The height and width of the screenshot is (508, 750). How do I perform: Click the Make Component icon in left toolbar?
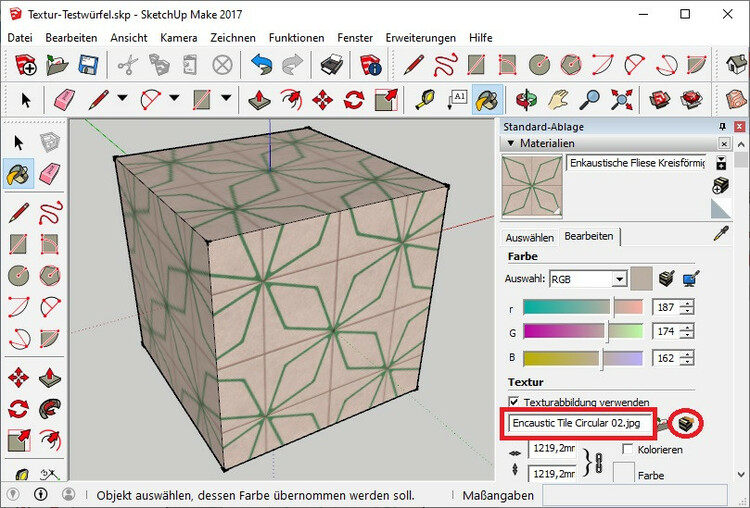pos(50,142)
